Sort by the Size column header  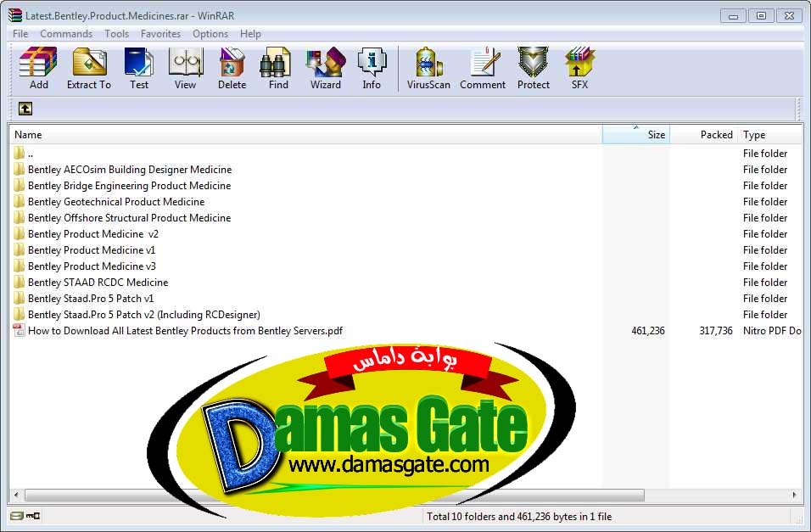636,135
